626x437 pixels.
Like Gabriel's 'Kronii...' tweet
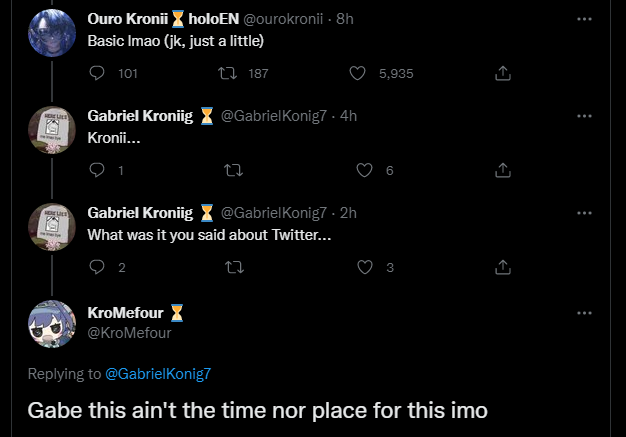click(365, 170)
